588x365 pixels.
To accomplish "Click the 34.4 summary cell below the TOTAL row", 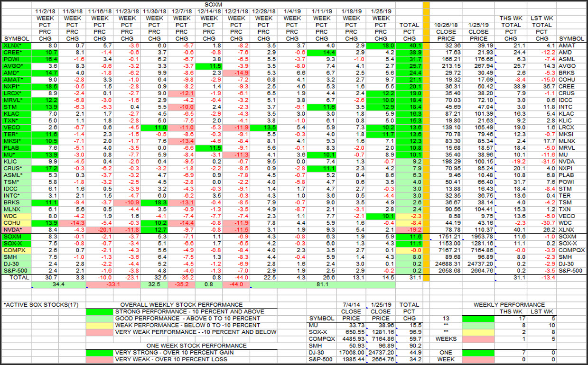I will 58,285.
